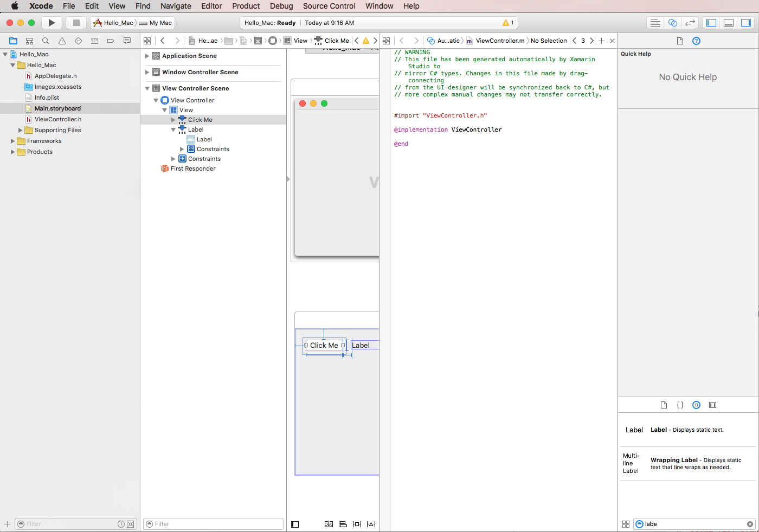This screenshot has height=532, width=759.
Task: Click the Resolve Auto Layout Issues icon
Action: click(371, 524)
